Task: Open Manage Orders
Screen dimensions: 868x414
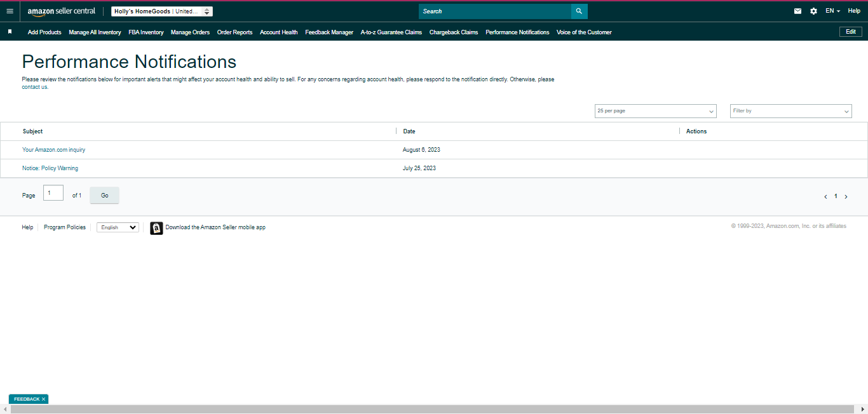Action: 190,32
